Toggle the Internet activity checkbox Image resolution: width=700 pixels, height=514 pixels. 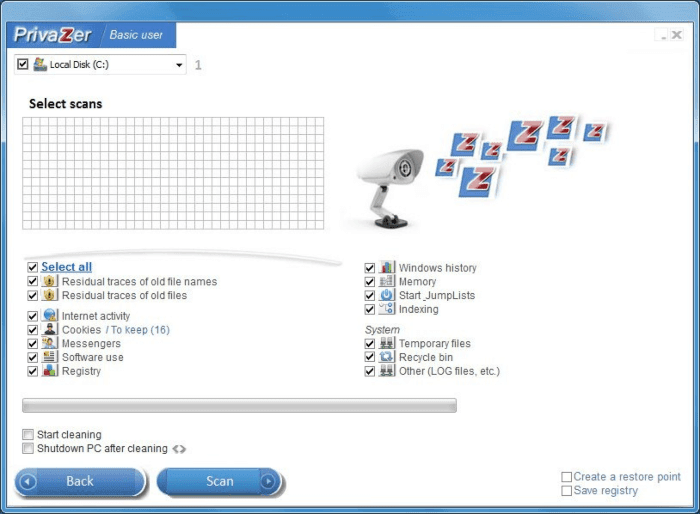point(32,316)
